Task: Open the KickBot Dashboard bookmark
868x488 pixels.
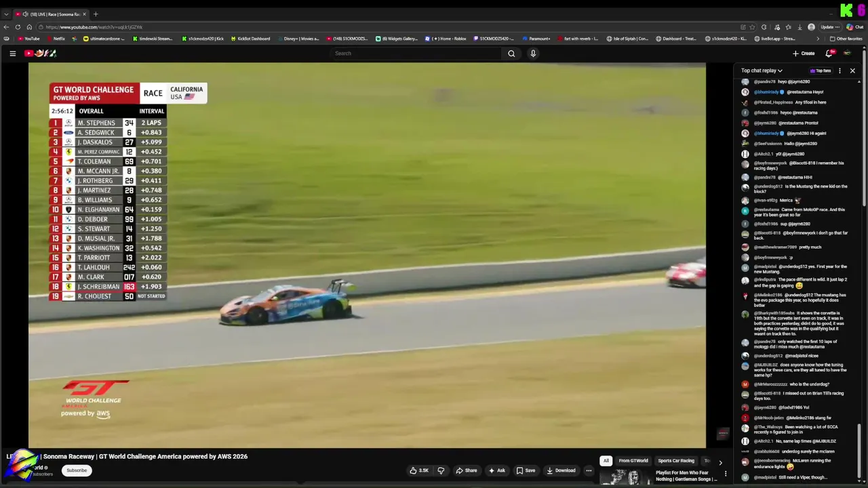Action: point(250,39)
